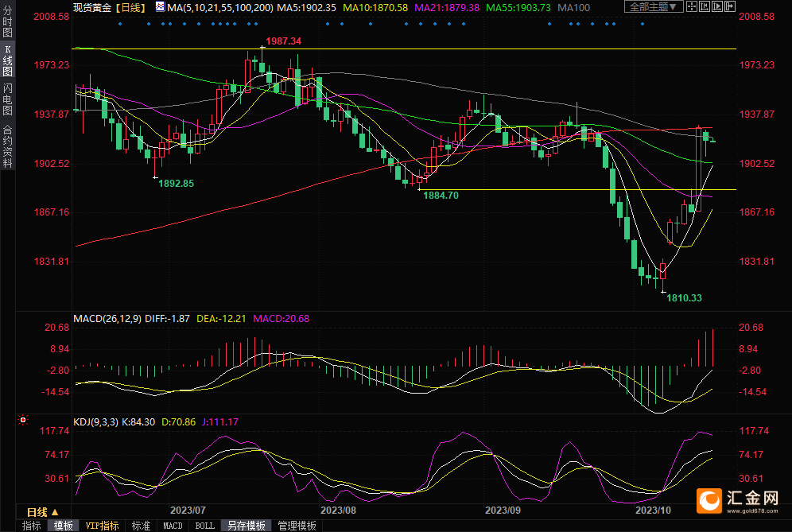Viewport: 792px width, 532px height.
Task: Open the VIP指标 tab
Action: pos(102,526)
